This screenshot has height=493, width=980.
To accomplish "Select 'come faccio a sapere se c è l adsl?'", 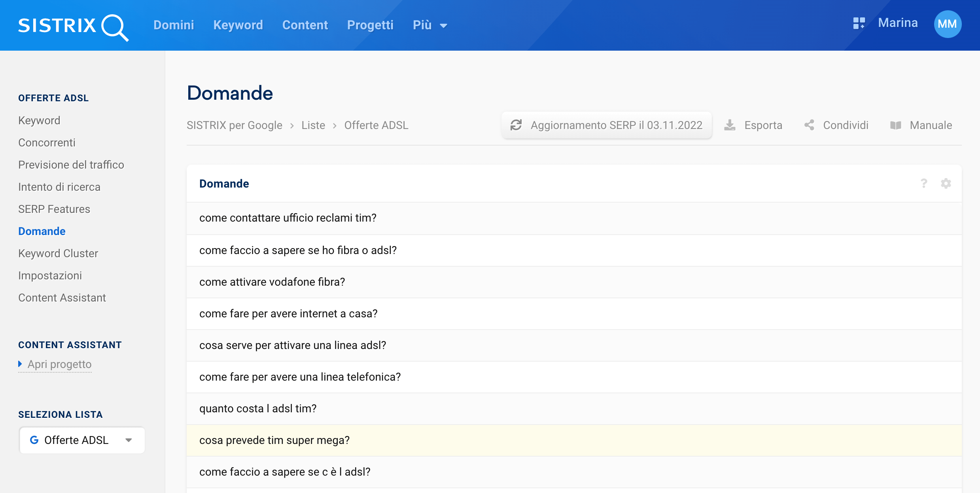I will [574, 472].
